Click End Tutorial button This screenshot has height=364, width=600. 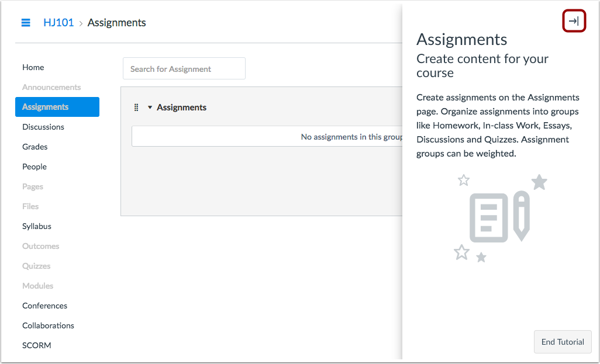(x=562, y=342)
